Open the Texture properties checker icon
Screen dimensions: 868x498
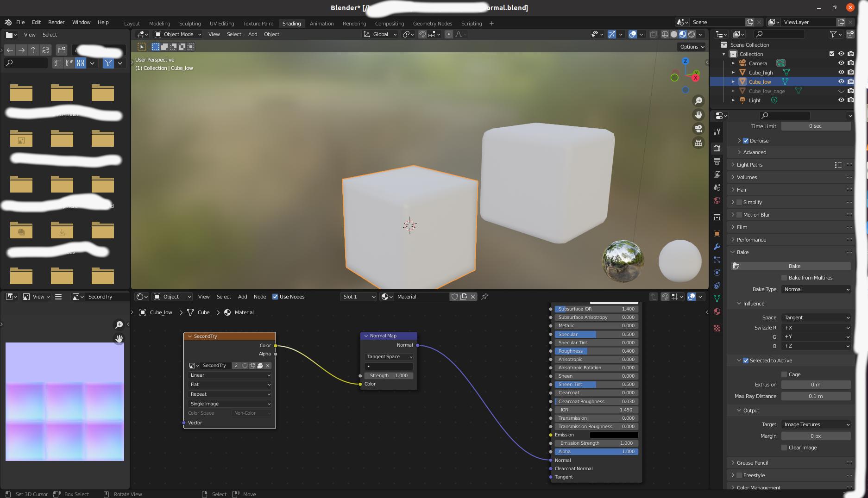[x=717, y=328]
